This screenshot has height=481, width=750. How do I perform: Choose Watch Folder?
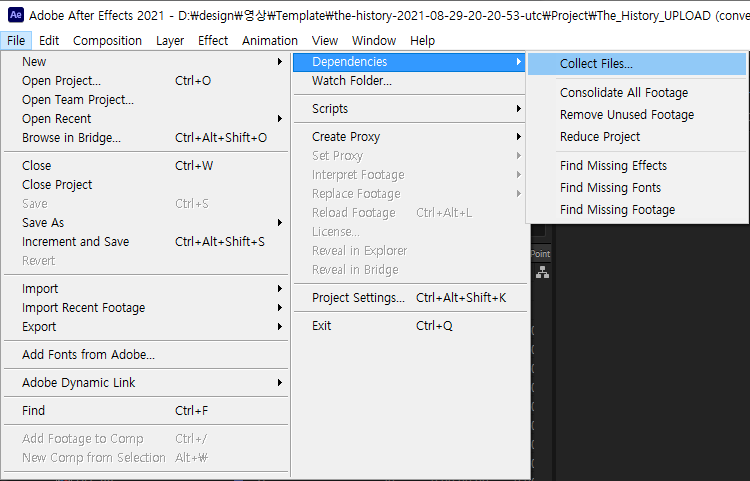coord(409,81)
